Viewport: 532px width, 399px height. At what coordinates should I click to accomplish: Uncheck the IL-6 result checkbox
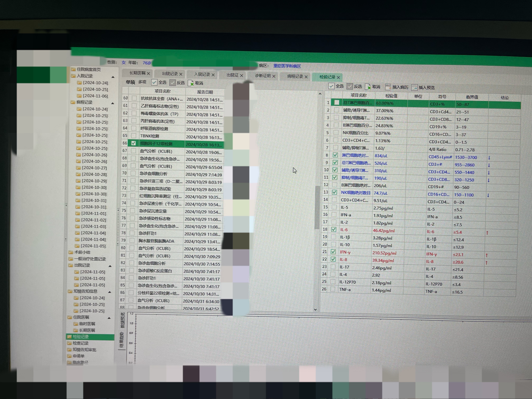(334, 229)
